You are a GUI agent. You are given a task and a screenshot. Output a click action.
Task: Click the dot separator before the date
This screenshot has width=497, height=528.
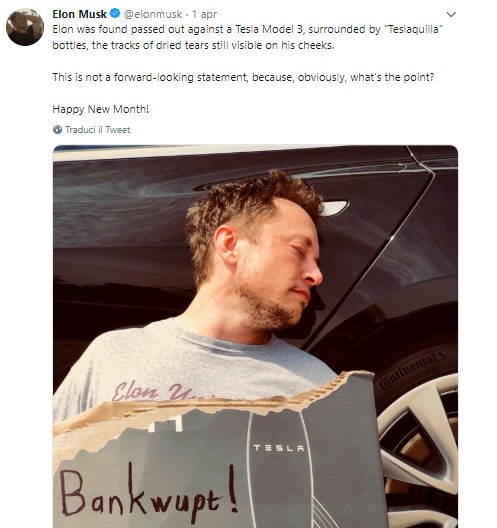(x=187, y=14)
